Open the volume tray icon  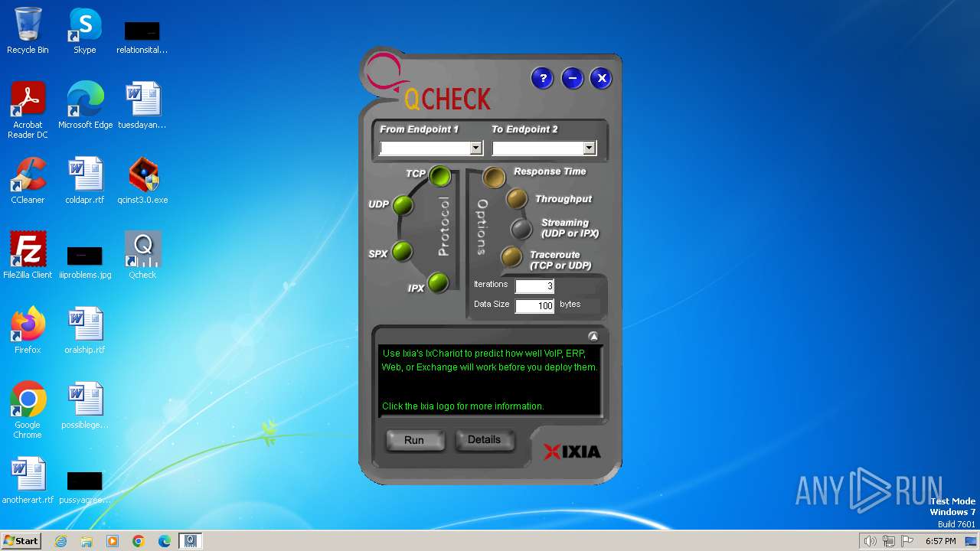point(870,541)
